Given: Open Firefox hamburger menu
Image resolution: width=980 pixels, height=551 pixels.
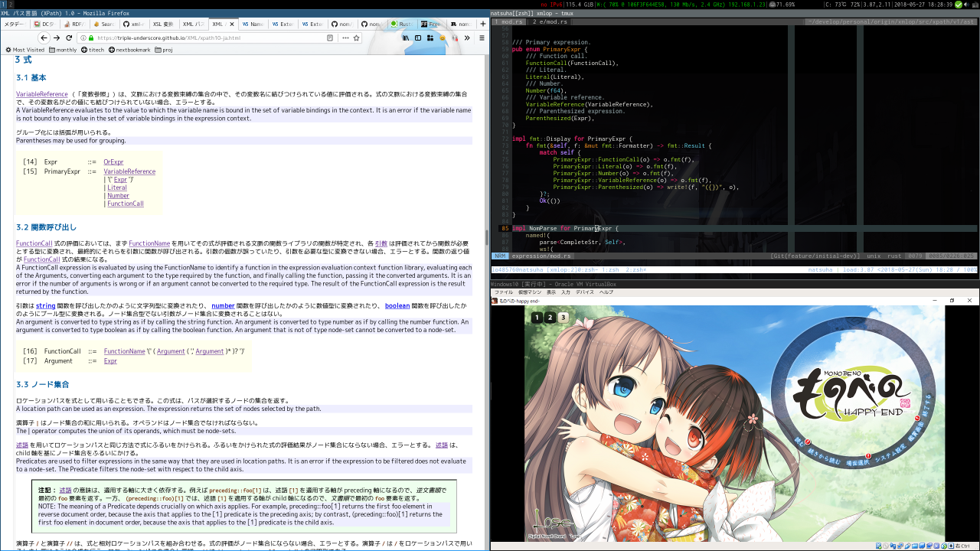Looking at the screenshot, I should point(482,37).
